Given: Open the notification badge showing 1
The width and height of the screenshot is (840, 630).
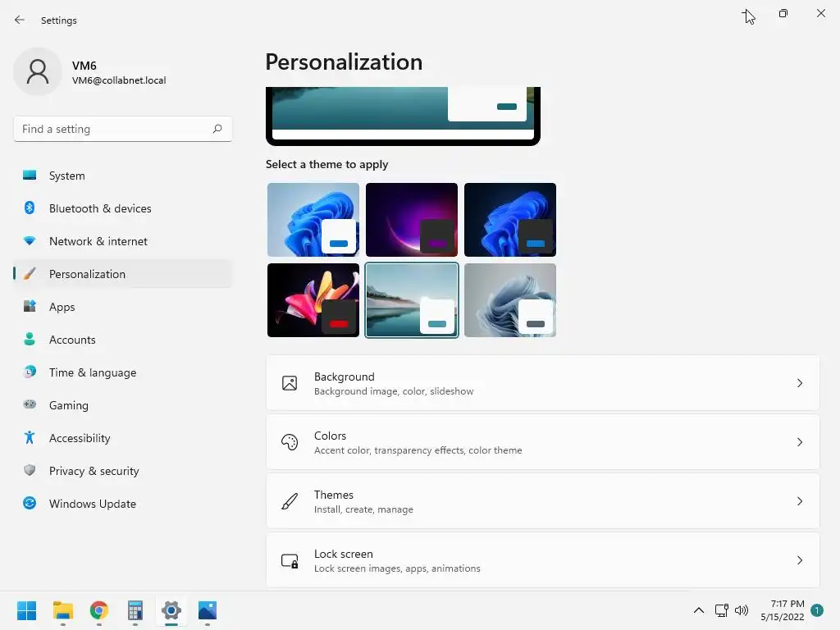Looking at the screenshot, I should (x=817, y=610).
